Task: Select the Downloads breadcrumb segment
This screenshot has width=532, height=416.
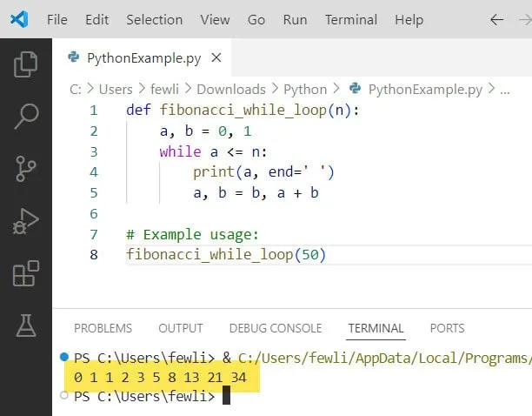Action: coord(230,89)
